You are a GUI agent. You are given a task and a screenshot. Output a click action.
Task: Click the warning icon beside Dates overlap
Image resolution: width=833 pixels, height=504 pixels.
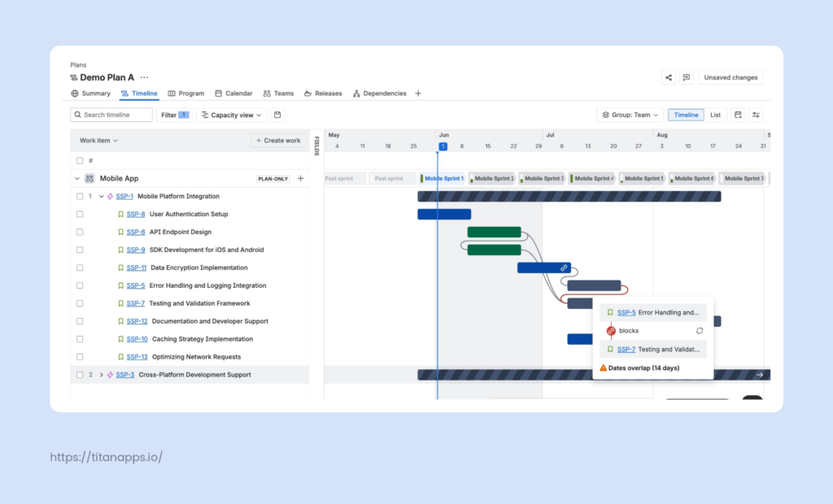click(x=603, y=368)
